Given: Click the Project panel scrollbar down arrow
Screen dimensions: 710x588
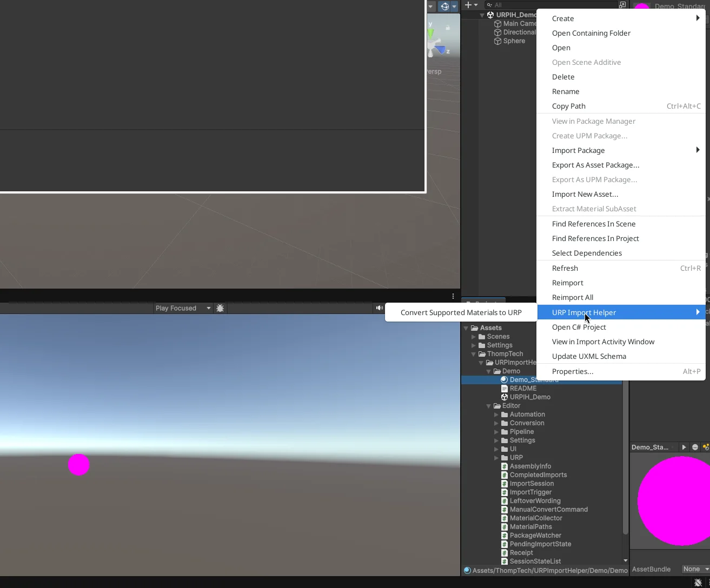Looking at the screenshot, I should click(x=626, y=561).
